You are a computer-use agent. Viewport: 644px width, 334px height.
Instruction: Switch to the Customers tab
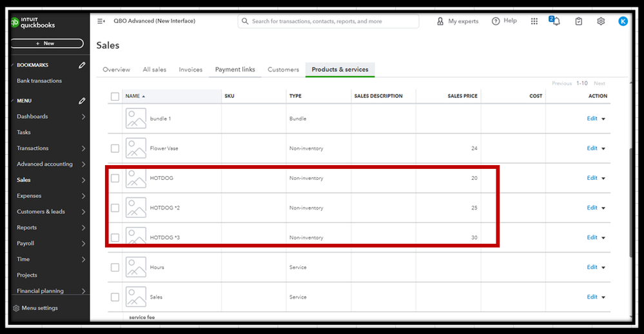coord(284,70)
